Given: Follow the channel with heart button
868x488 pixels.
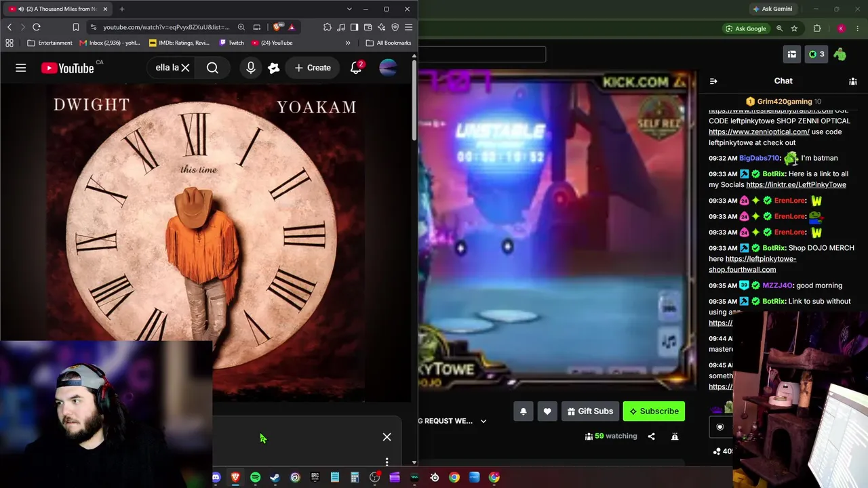Looking at the screenshot, I should pyautogui.click(x=547, y=411).
